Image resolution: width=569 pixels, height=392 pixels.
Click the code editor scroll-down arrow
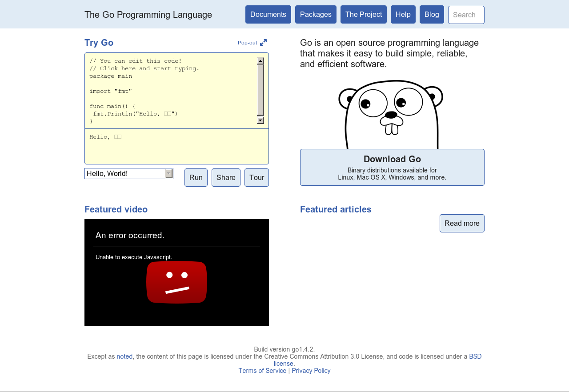coord(260,120)
